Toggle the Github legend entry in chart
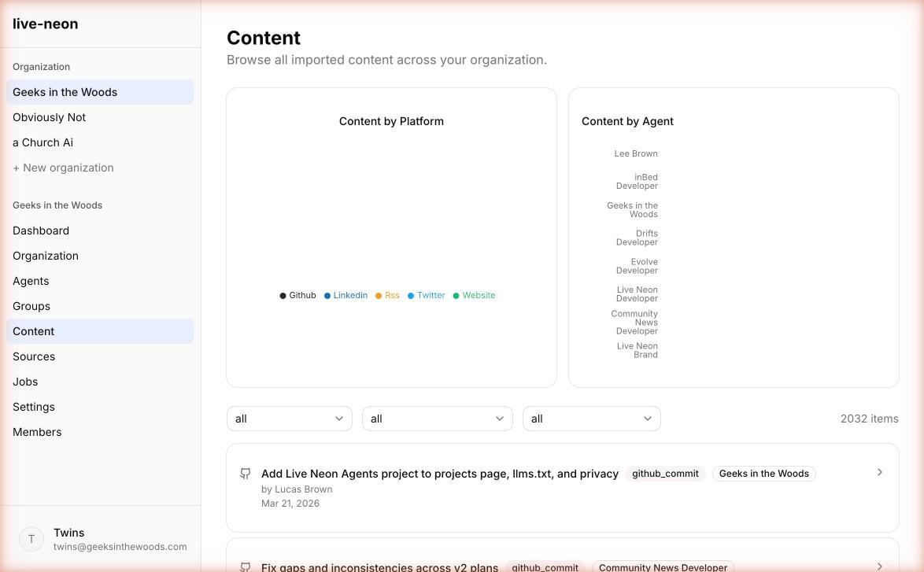This screenshot has height=572, width=924. pyautogui.click(x=298, y=296)
